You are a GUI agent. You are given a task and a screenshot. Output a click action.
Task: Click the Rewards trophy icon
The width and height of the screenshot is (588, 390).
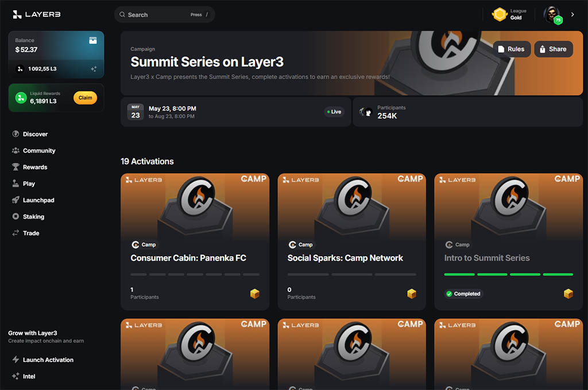tap(16, 167)
